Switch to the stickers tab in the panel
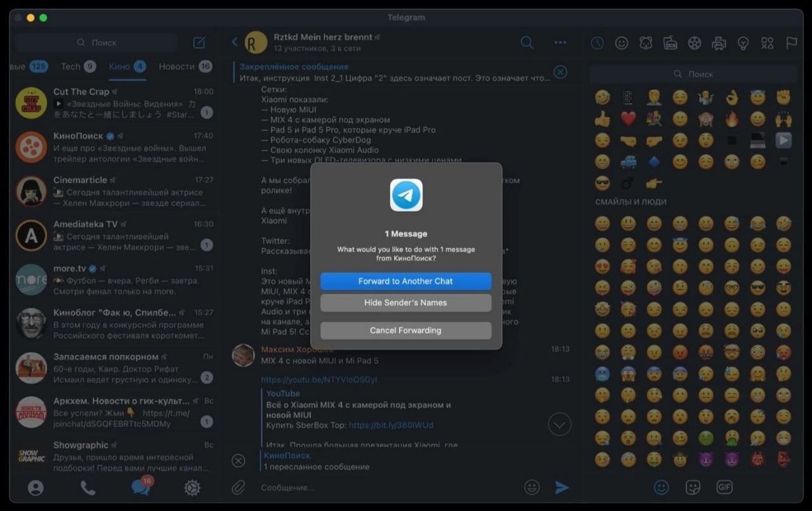812x511 pixels. pyautogui.click(x=693, y=487)
